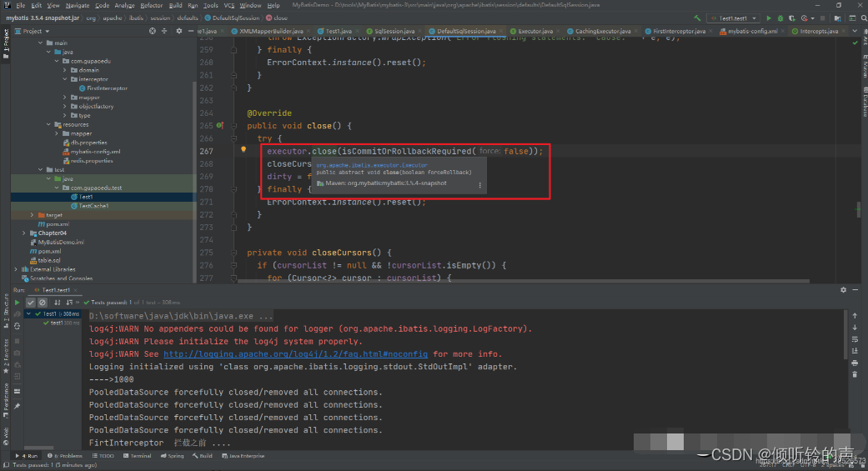Click the test tree horizontal scrollbar

coord(38,448)
